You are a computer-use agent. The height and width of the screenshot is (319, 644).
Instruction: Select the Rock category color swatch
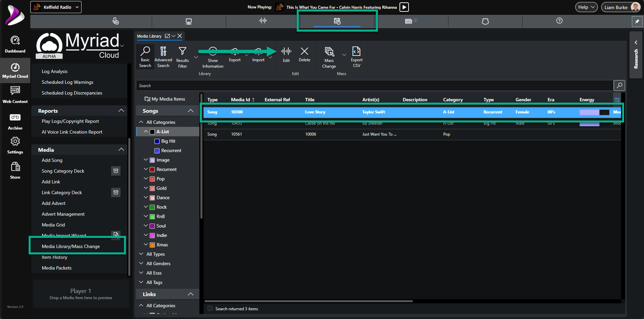[152, 207]
